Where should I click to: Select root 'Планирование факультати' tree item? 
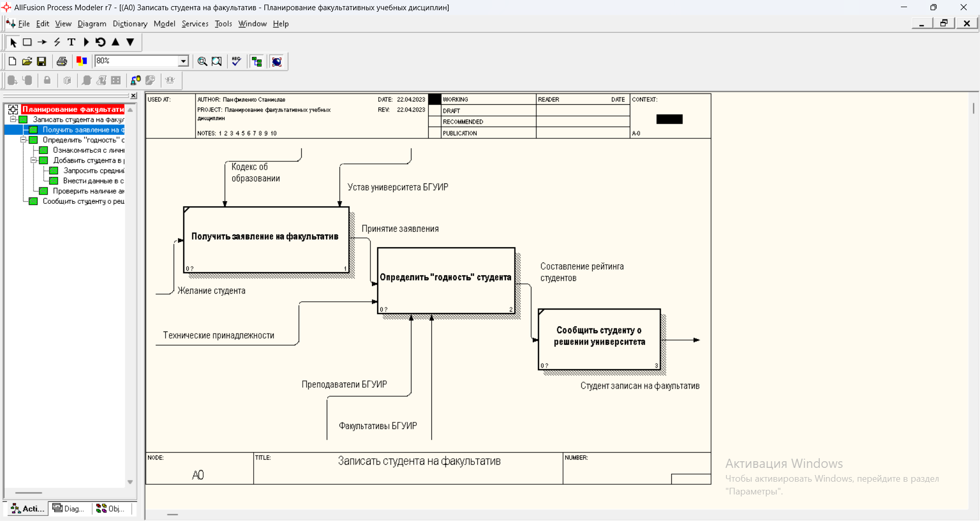tap(72, 109)
